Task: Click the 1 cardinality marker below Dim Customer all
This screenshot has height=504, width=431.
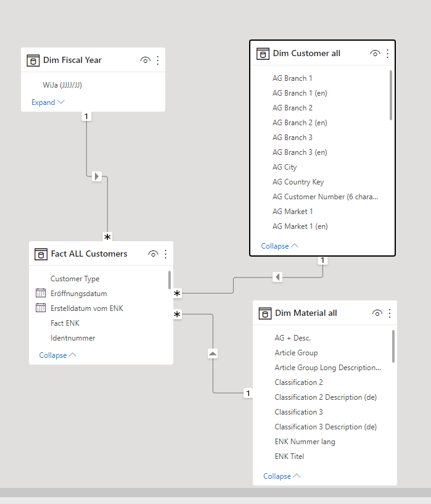Action: (322, 260)
